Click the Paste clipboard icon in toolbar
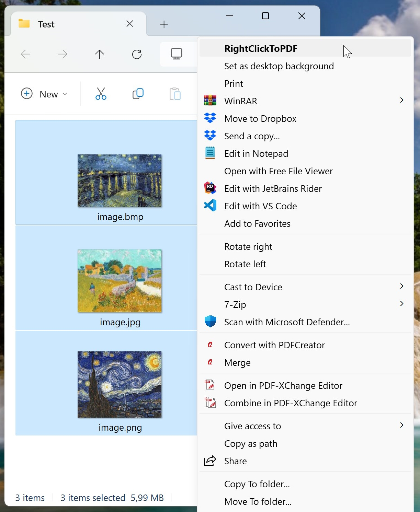 tap(175, 94)
